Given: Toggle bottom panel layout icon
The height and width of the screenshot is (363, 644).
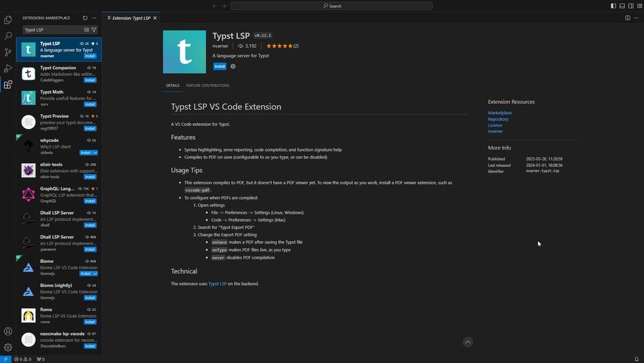Looking at the screenshot, I should click(622, 6).
